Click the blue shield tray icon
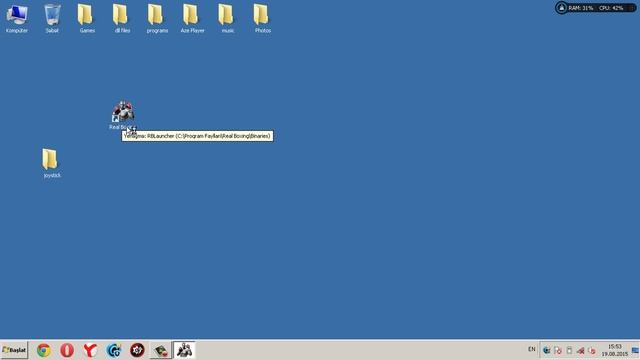 pos(547,350)
